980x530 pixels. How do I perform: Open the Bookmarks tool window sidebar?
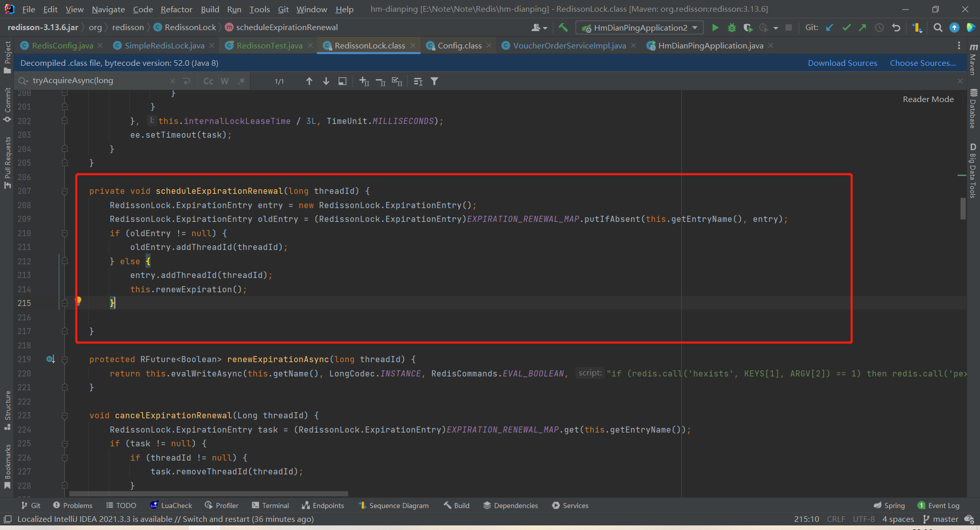[x=7, y=466]
